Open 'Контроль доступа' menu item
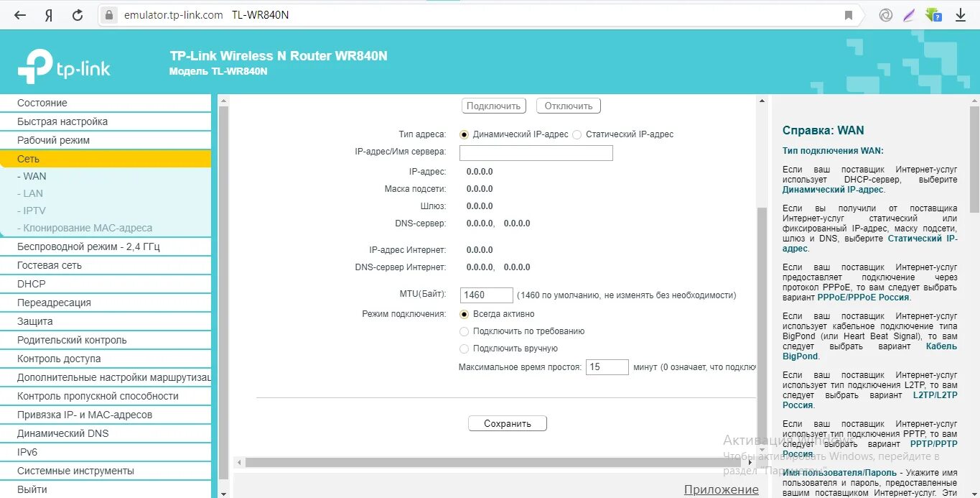This screenshot has height=498, width=980. pos(106,359)
